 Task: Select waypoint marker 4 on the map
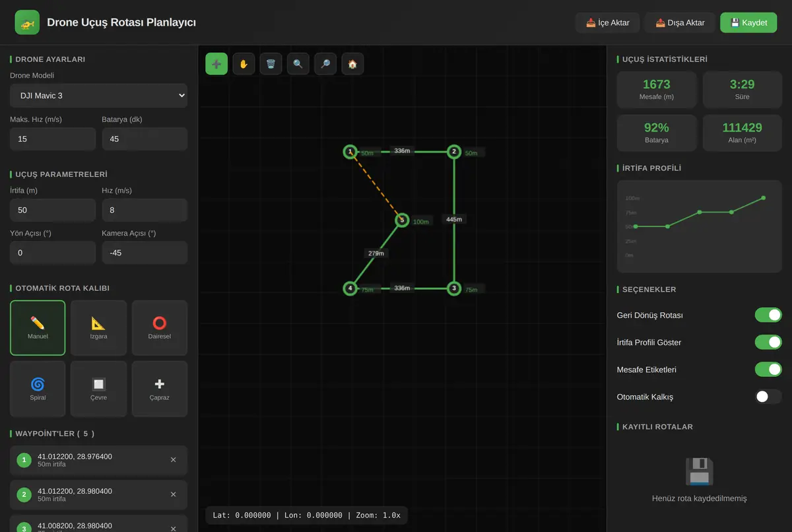pyautogui.click(x=350, y=288)
